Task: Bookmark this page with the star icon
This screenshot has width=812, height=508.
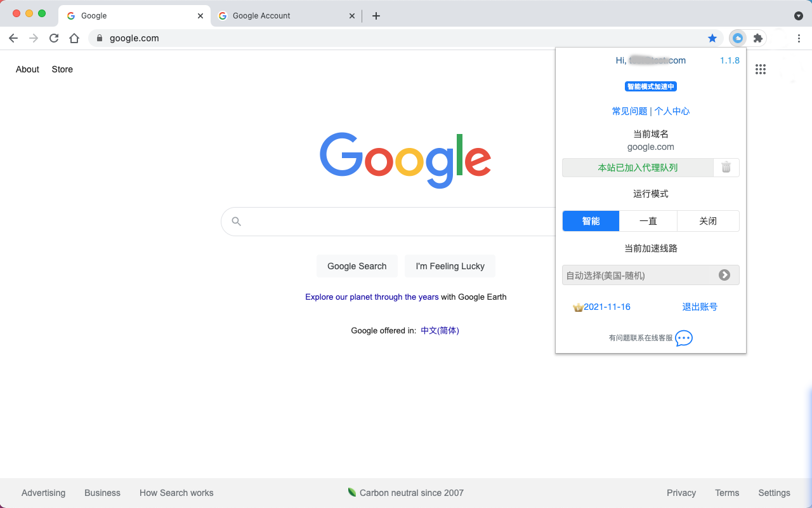Action: pyautogui.click(x=712, y=38)
